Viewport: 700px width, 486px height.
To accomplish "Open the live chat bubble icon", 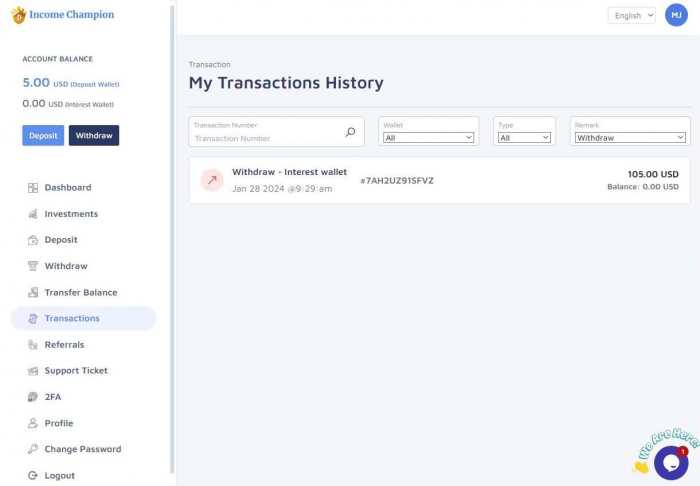I will [x=670, y=462].
